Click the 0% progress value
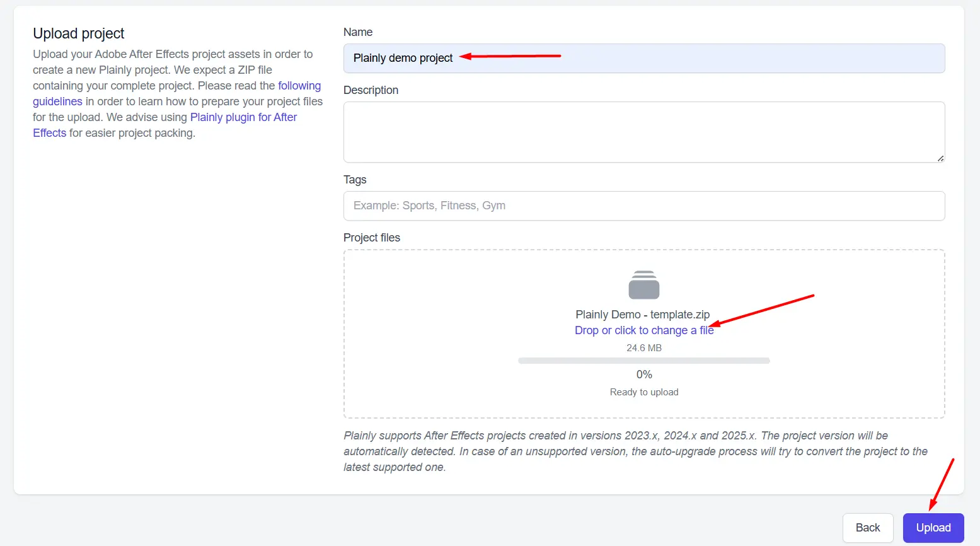Image resolution: width=980 pixels, height=546 pixels. pyautogui.click(x=644, y=375)
